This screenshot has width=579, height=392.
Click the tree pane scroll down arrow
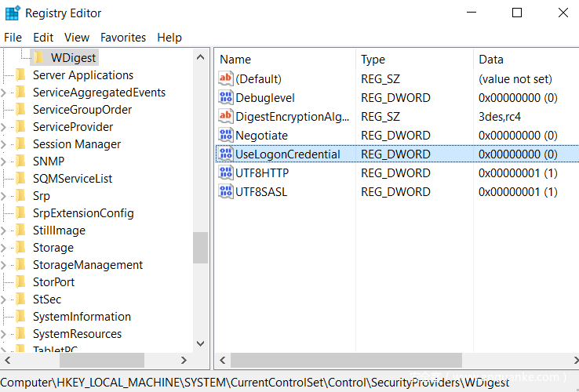pyautogui.click(x=201, y=343)
